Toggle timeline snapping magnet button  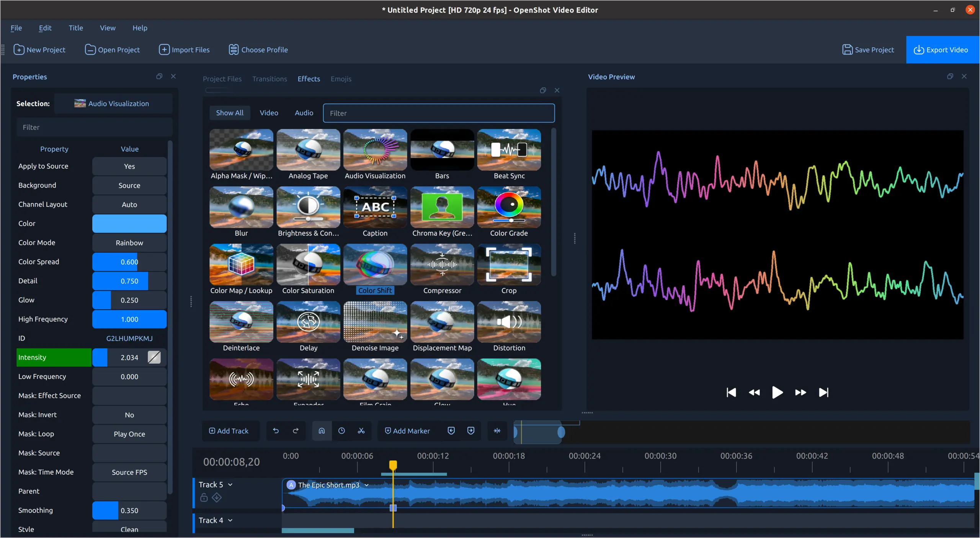(x=322, y=431)
